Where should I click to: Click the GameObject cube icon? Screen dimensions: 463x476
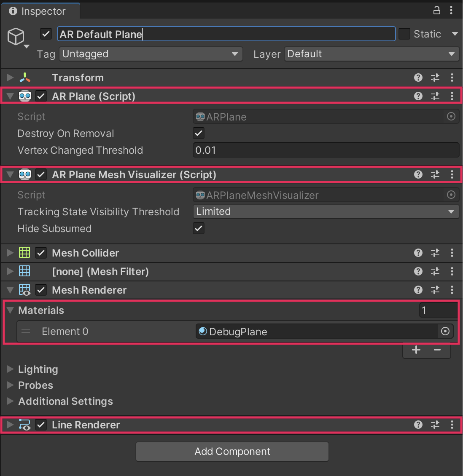16,37
